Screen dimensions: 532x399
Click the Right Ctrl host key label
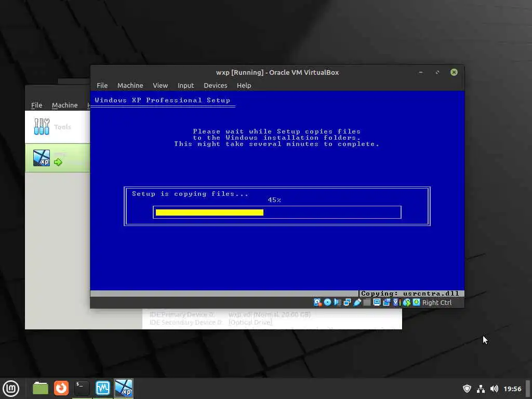coord(436,303)
